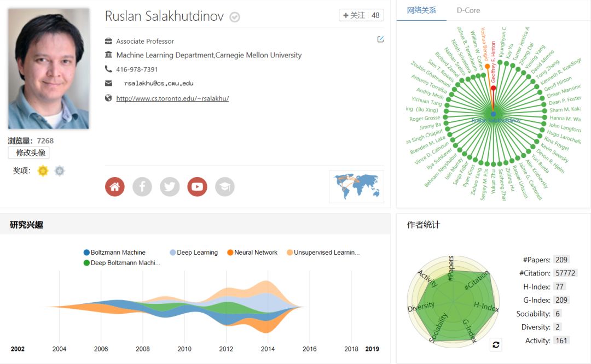Click the red home page icon
591x364 pixels.
(114, 187)
